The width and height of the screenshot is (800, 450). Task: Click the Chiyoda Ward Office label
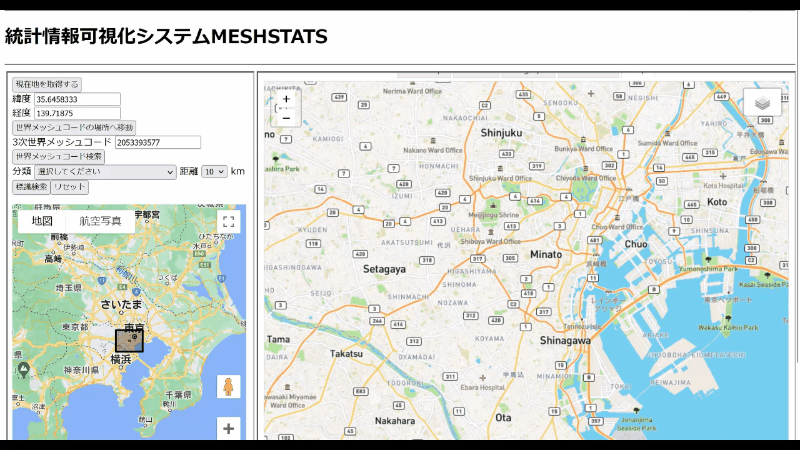coord(586,178)
